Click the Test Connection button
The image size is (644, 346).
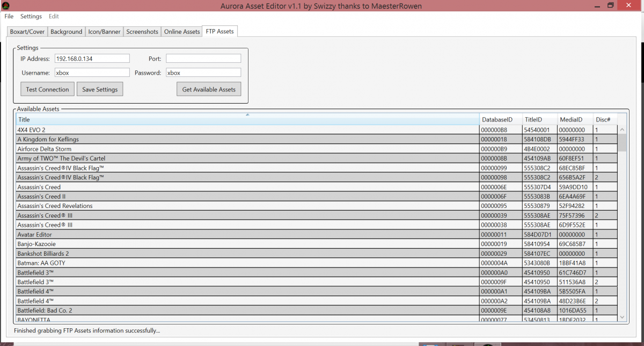(47, 89)
